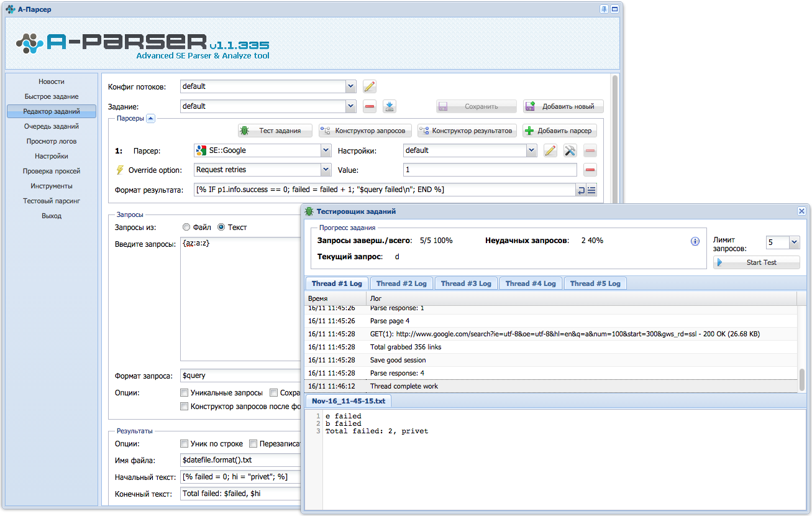Viewport: 812px width, 516px height.
Task: Click the info icon in Прогресс задания
Action: point(695,241)
